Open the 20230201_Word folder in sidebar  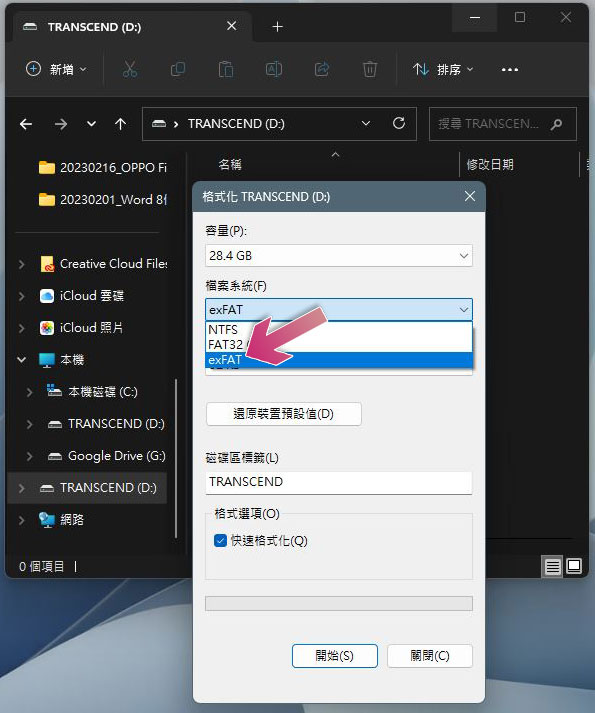102,200
